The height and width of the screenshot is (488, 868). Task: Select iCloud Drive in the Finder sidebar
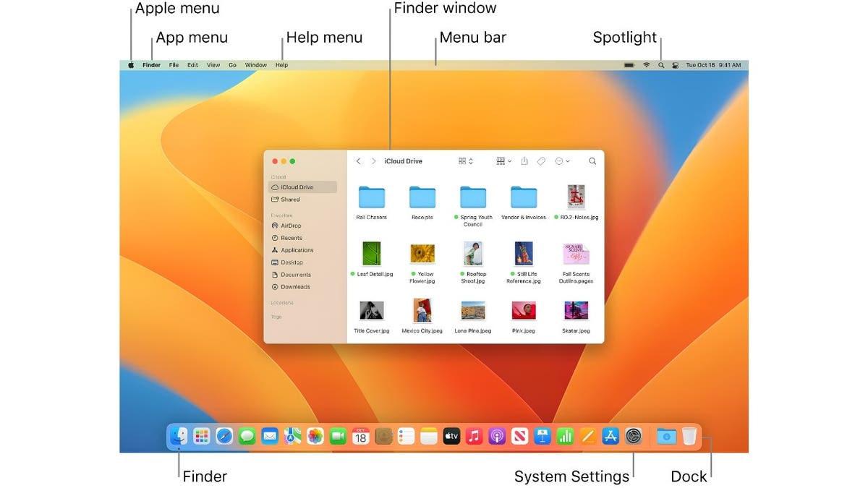pyautogui.click(x=302, y=187)
